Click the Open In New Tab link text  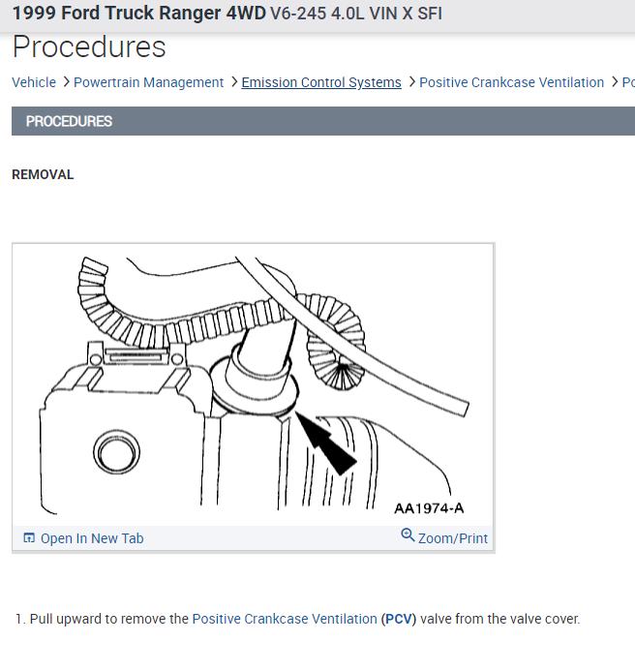pos(92,538)
